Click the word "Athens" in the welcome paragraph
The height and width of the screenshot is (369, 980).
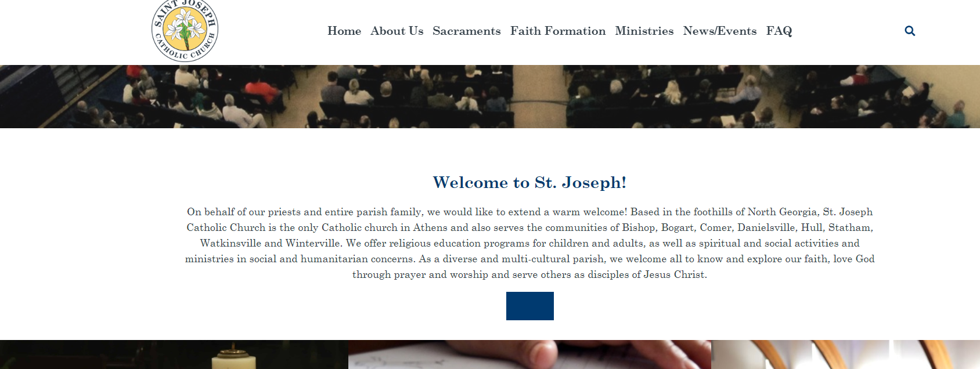click(430, 227)
